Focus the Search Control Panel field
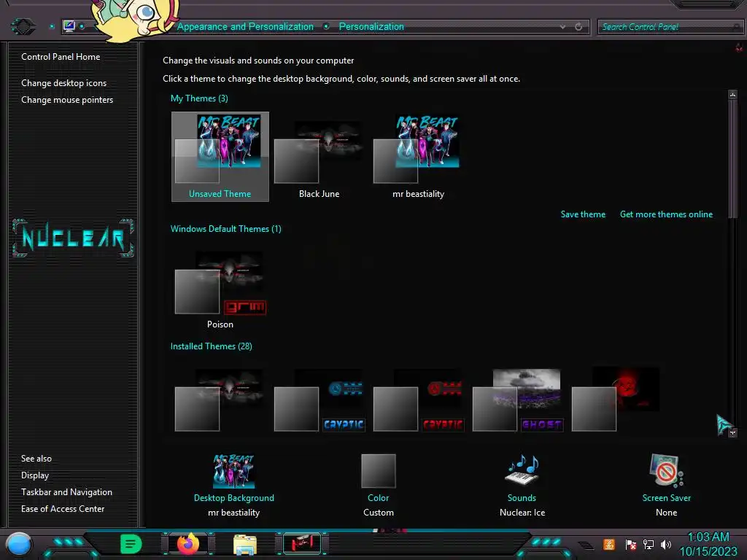This screenshot has height=560, width=747. coord(670,27)
